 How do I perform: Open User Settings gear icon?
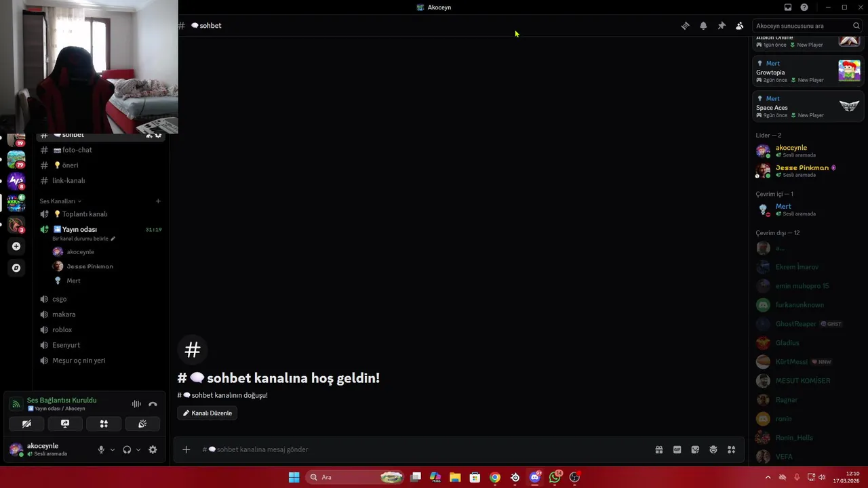[x=153, y=449]
